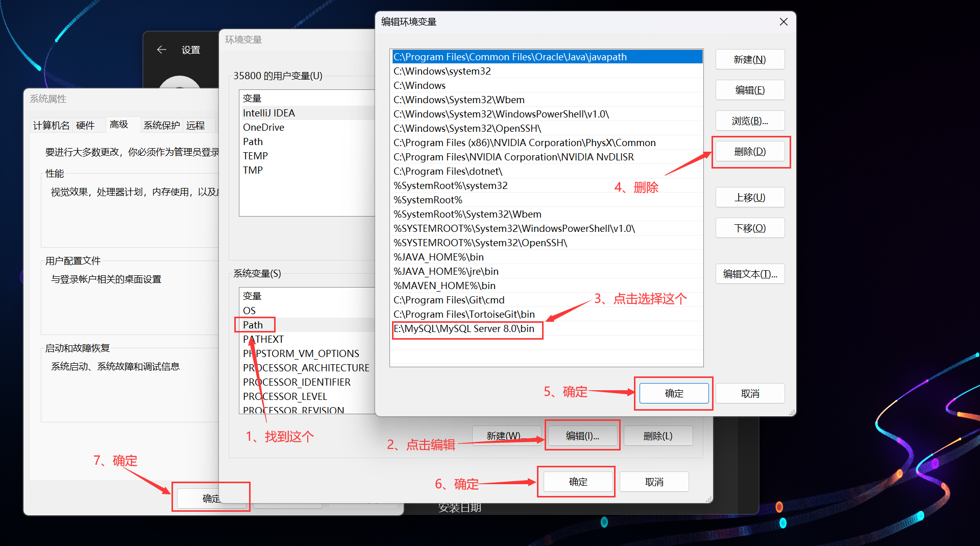Select %SystemRoot%\system32 entry
This screenshot has width=980, height=546.
(x=547, y=185)
